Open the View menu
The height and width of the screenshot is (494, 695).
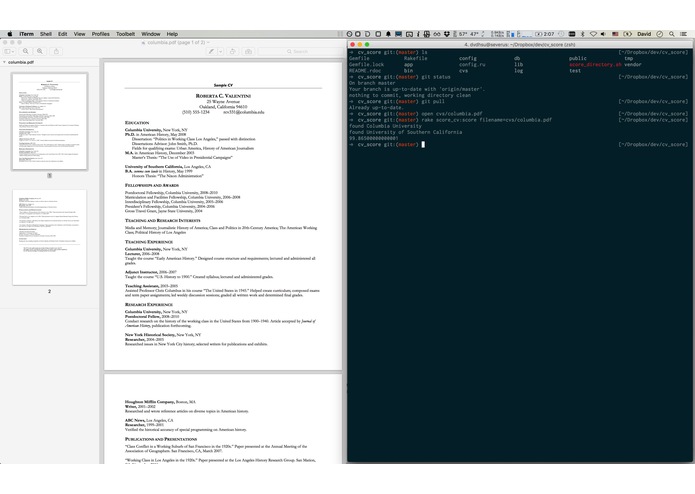[79, 34]
